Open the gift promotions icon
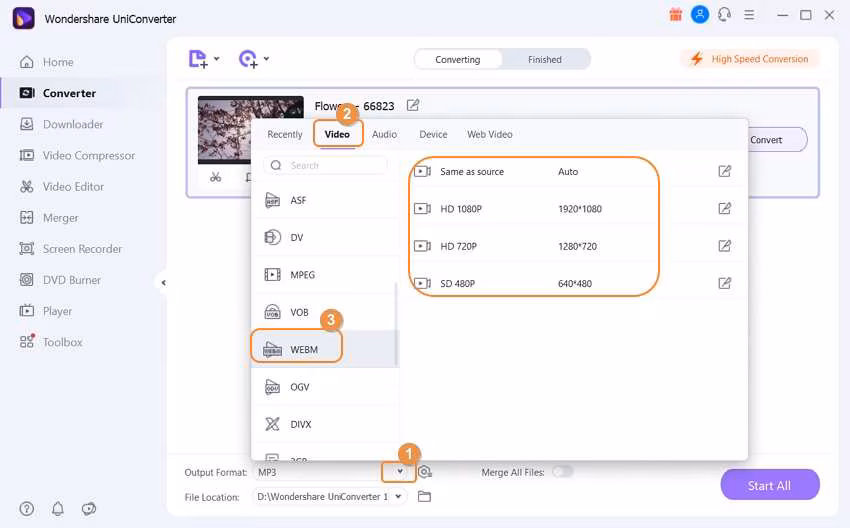850x528 pixels. [675, 15]
